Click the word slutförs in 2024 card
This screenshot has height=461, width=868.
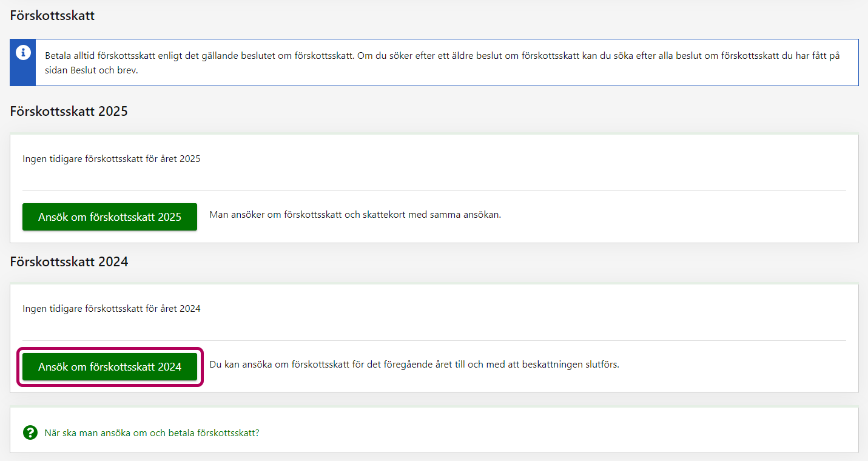click(601, 365)
